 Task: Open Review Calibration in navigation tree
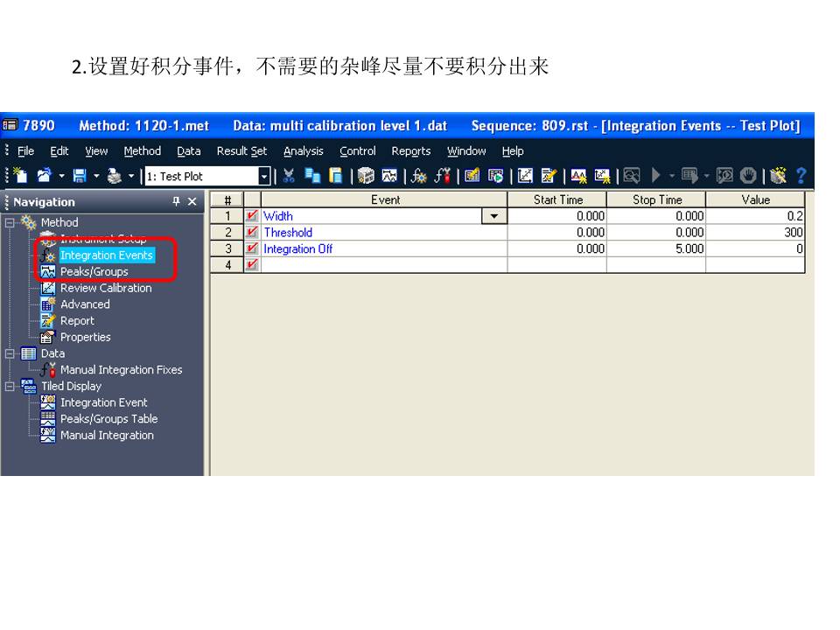click(x=105, y=288)
